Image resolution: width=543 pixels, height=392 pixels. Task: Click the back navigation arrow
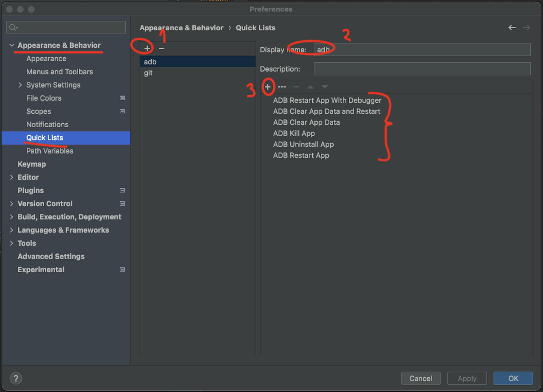click(x=512, y=28)
